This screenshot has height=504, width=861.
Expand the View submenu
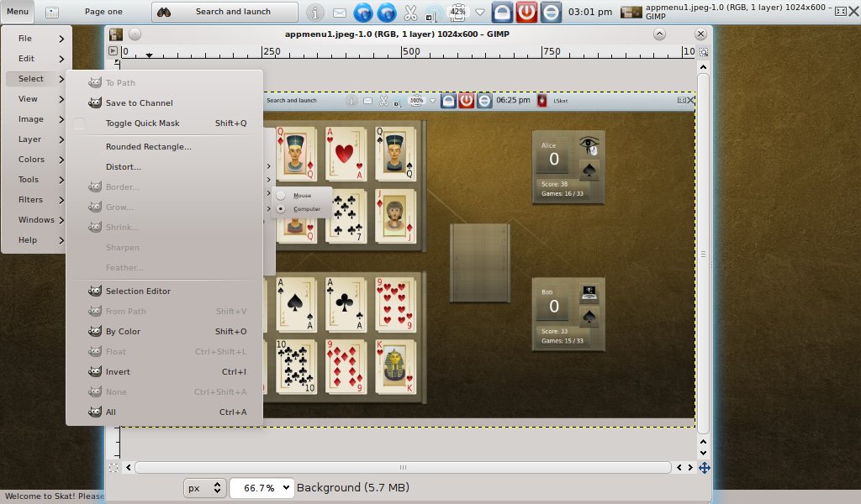(x=38, y=99)
